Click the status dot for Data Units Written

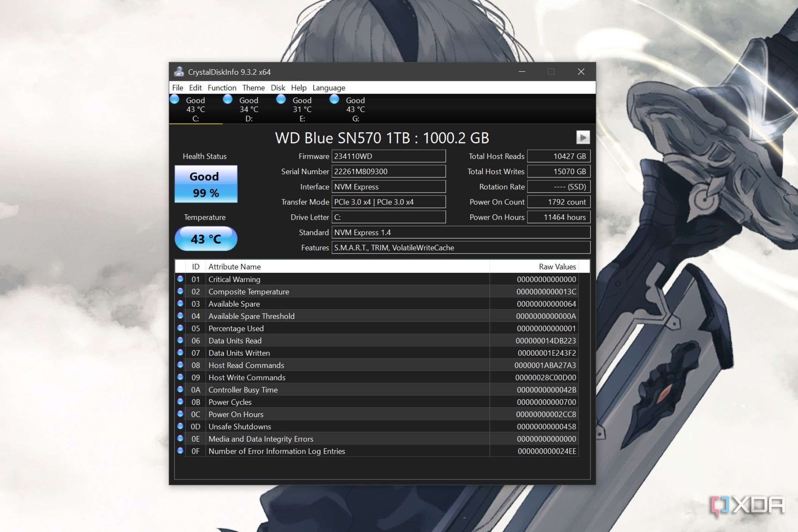(x=180, y=352)
